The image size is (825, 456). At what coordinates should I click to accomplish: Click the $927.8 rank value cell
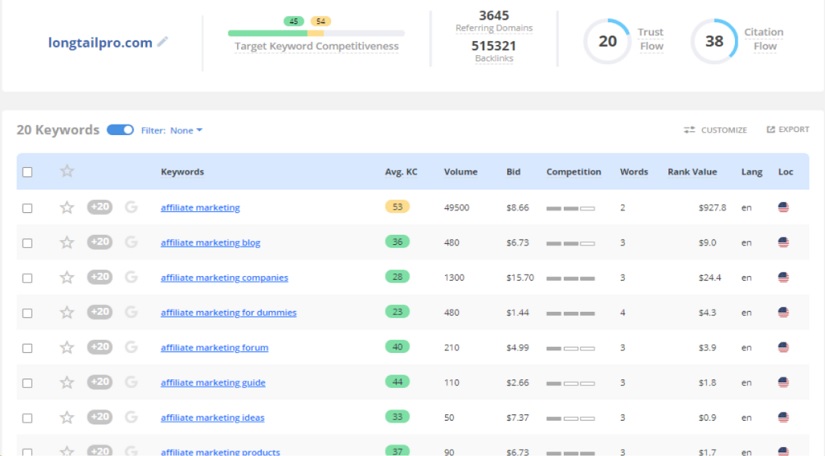click(712, 208)
